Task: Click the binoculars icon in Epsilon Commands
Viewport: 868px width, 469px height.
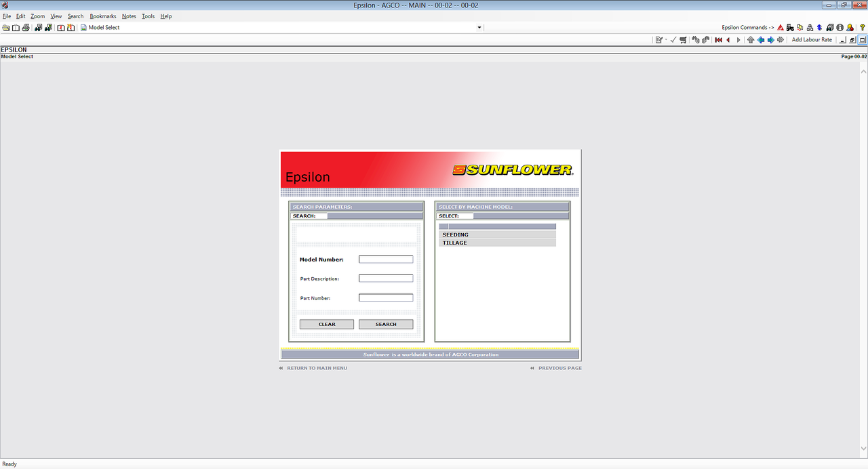Action: (830, 28)
